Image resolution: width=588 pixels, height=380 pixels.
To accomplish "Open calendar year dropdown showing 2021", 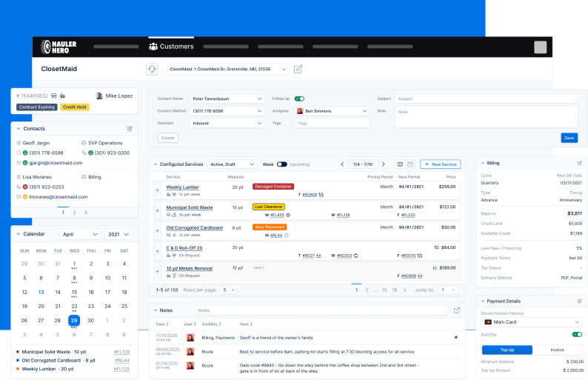I will [x=118, y=235].
